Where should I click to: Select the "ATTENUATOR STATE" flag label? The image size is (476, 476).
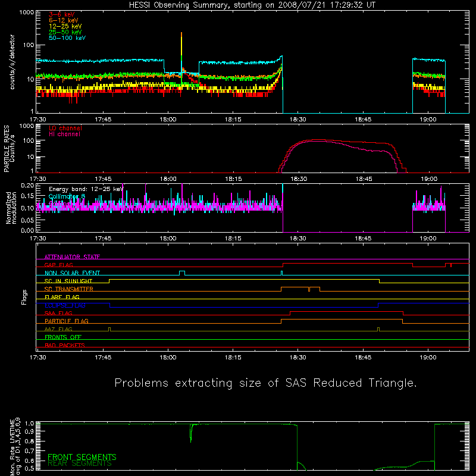72,257
